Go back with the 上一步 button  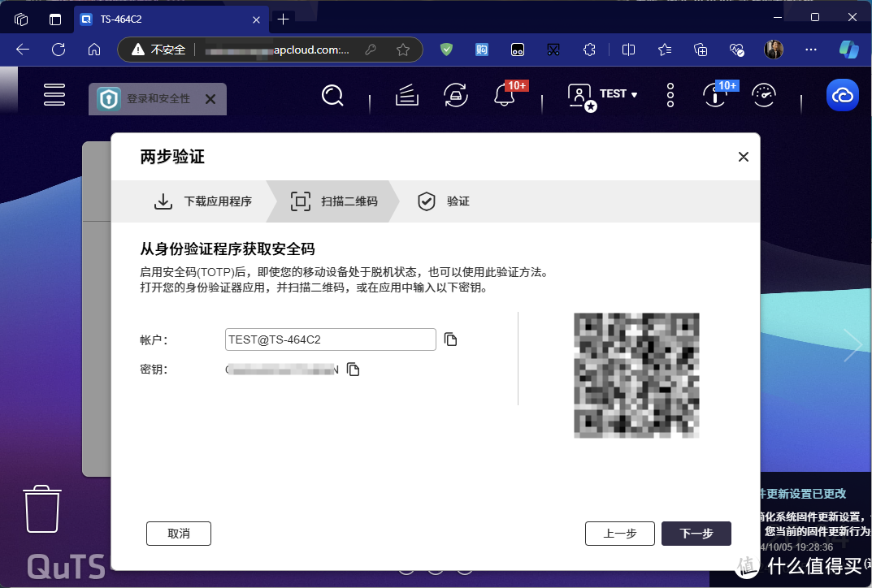[619, 534]
